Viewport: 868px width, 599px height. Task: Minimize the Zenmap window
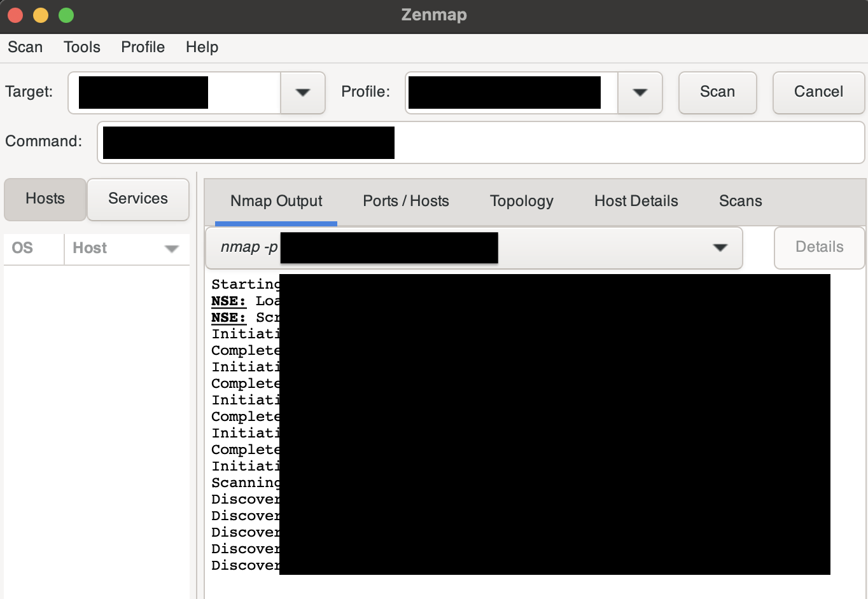(41, 15)
